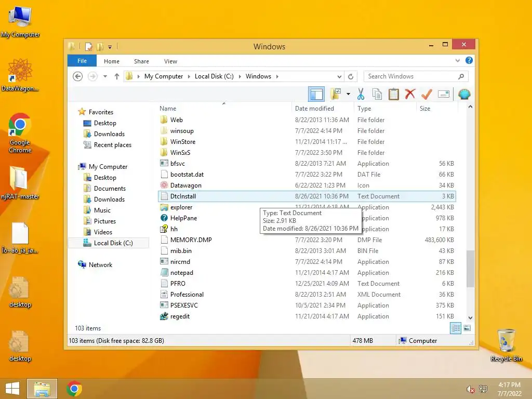Click the search magnifier icon

click(461, 76)
